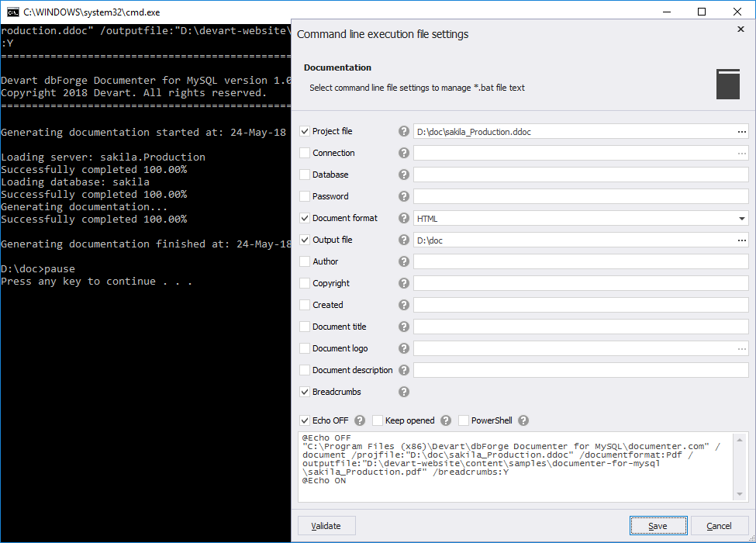Open help for Project file option

pos(404,131)
